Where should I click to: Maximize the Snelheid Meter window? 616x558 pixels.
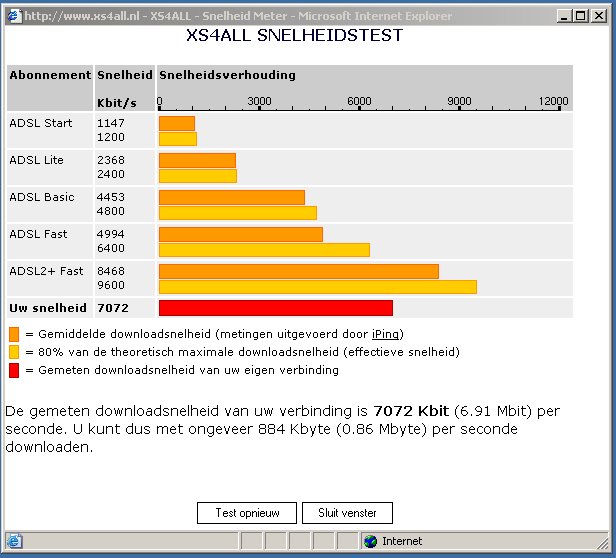point(581,16)
